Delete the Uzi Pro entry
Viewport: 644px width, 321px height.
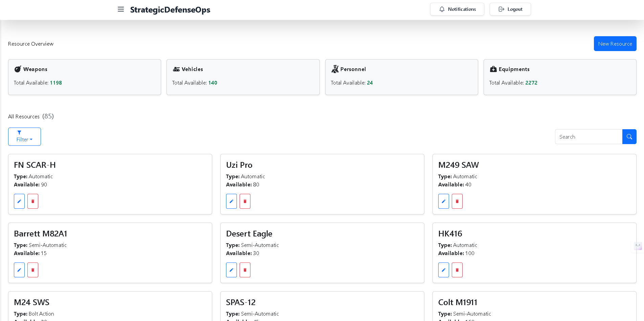coord(245,201)
